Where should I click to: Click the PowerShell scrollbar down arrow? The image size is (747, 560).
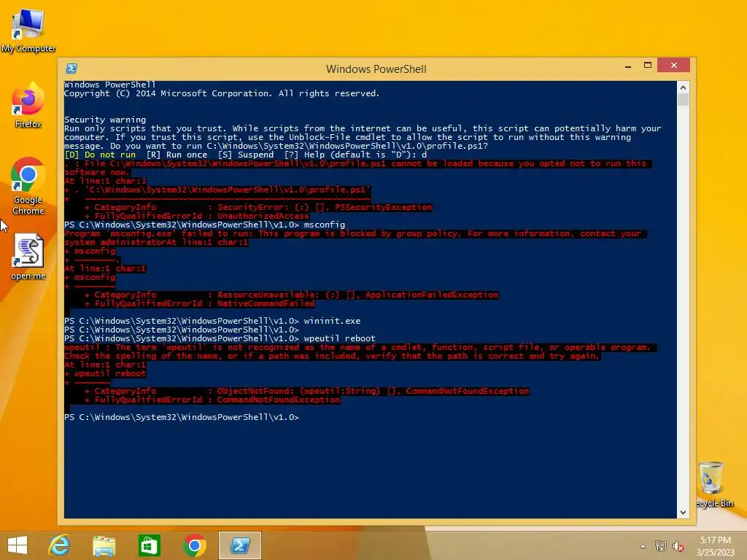tap(683, 513)
